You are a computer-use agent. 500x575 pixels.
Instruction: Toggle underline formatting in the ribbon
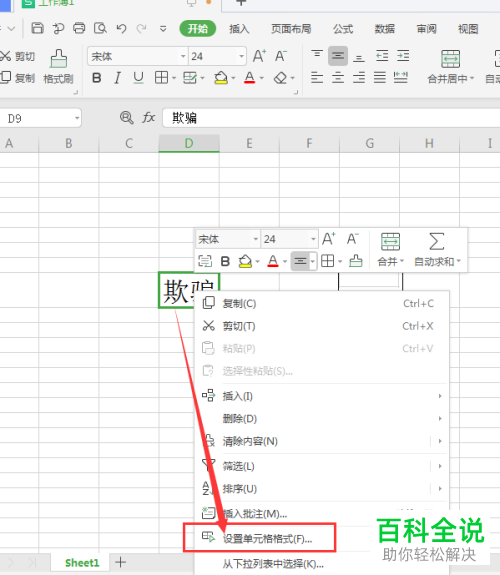point(138,78)
